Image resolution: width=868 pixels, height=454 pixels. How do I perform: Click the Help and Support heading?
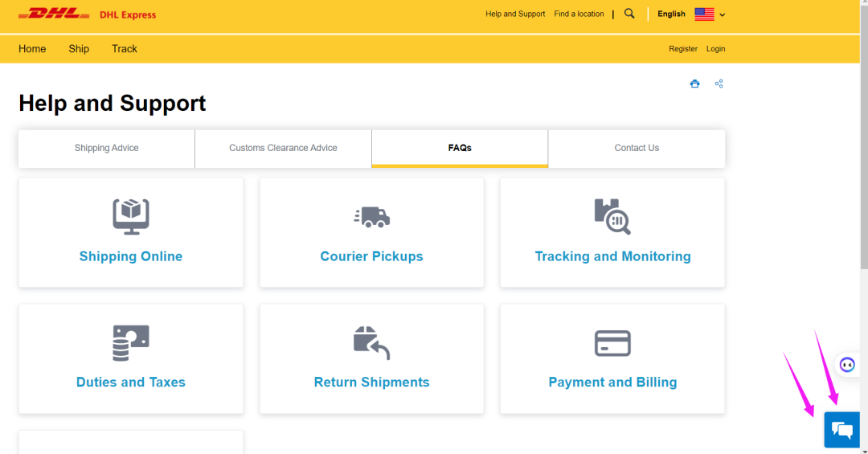113,104
